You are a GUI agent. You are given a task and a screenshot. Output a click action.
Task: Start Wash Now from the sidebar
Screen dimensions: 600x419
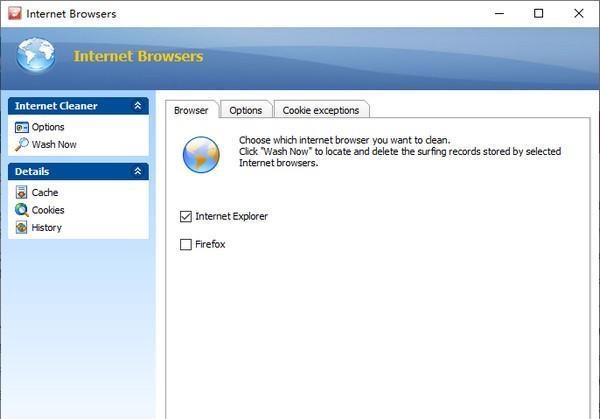(x=54, y=145)
